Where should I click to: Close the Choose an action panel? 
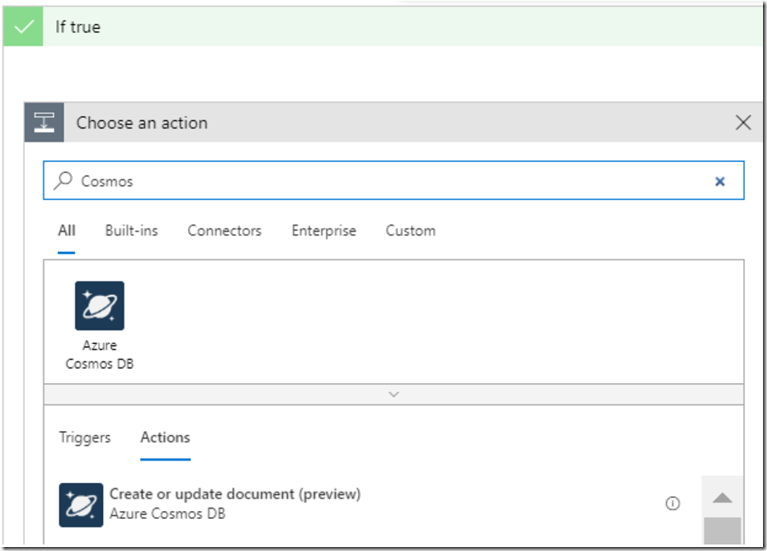(x=743, y=122)
